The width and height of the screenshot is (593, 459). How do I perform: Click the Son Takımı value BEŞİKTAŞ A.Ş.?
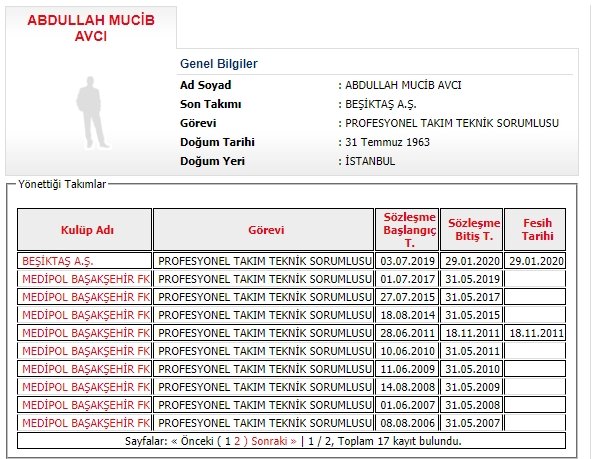(380, 104)
